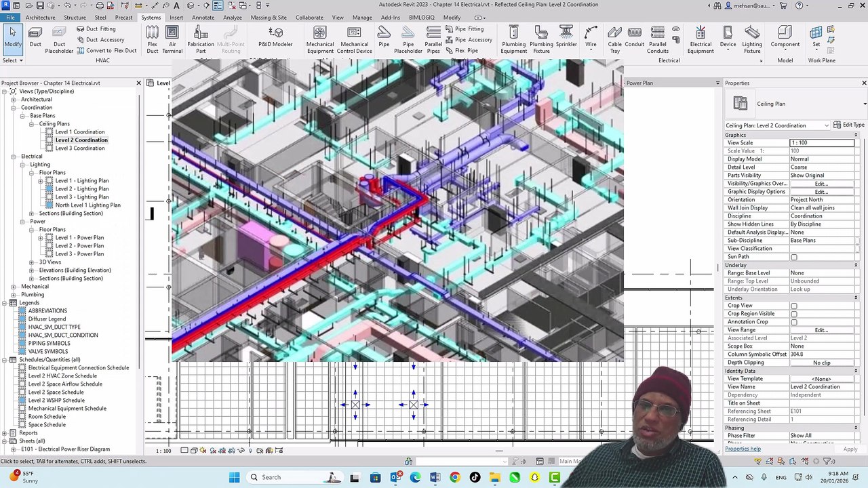Select the Conduit tool
The image size is (868, 488).
point(635,37)
